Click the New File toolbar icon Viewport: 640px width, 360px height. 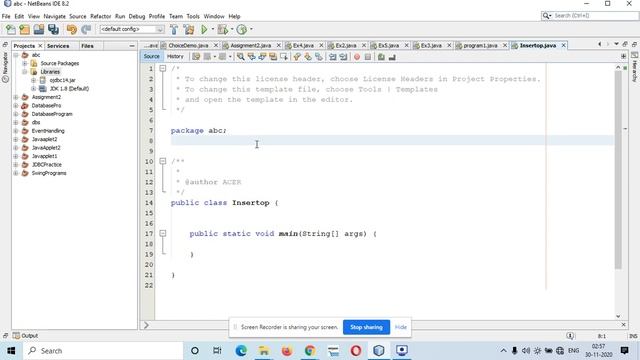pyautogui.click(x=11, y=29)
